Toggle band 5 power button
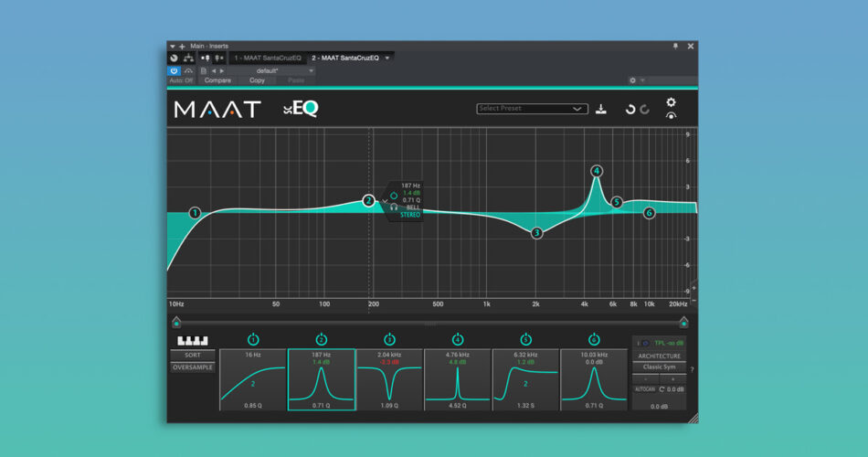Screen dimensions: 868x457 525,339
